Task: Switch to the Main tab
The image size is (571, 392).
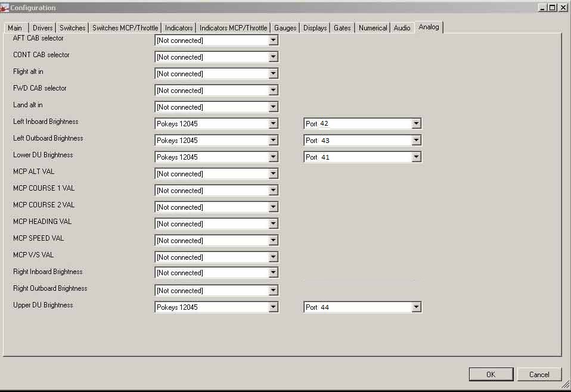Action: (15, 28)
